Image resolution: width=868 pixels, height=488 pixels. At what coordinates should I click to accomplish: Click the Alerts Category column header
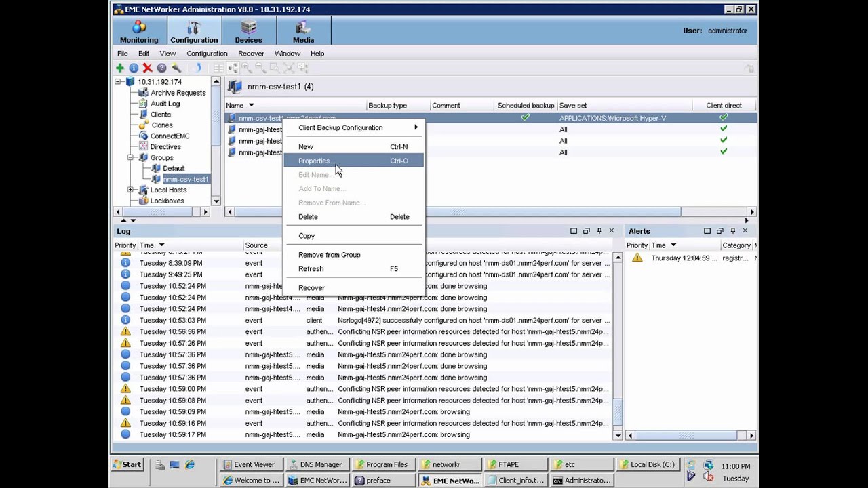tap(736, 245)
